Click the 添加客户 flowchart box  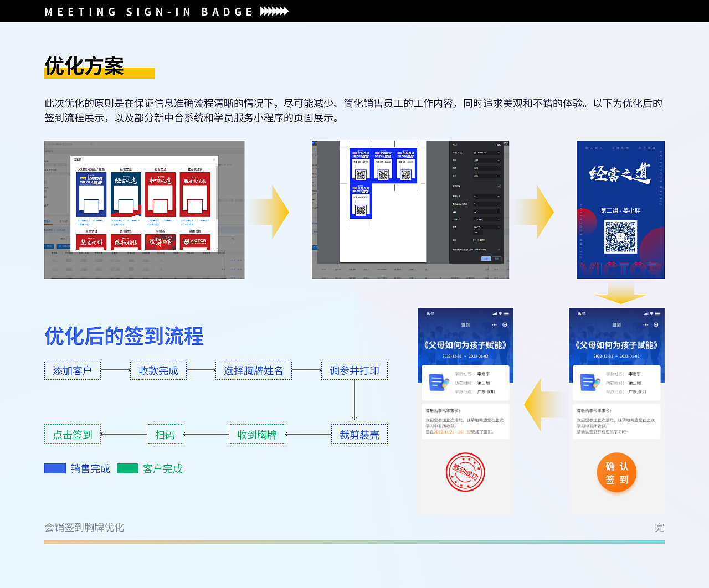coord(72,370)
